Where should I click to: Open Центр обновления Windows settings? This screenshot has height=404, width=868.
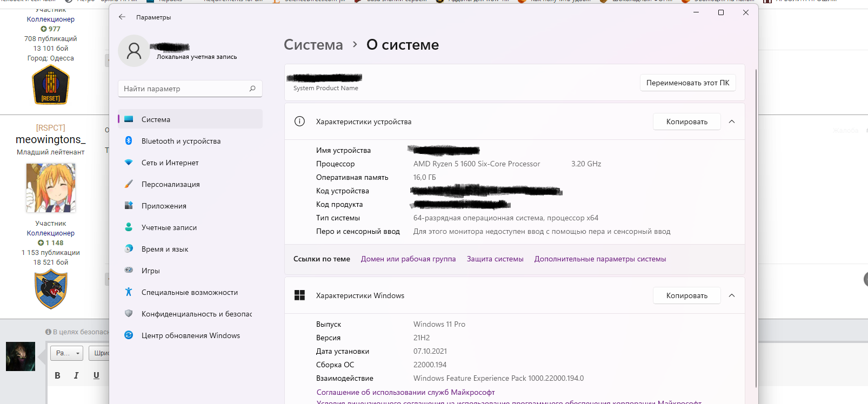coord(190,335)
